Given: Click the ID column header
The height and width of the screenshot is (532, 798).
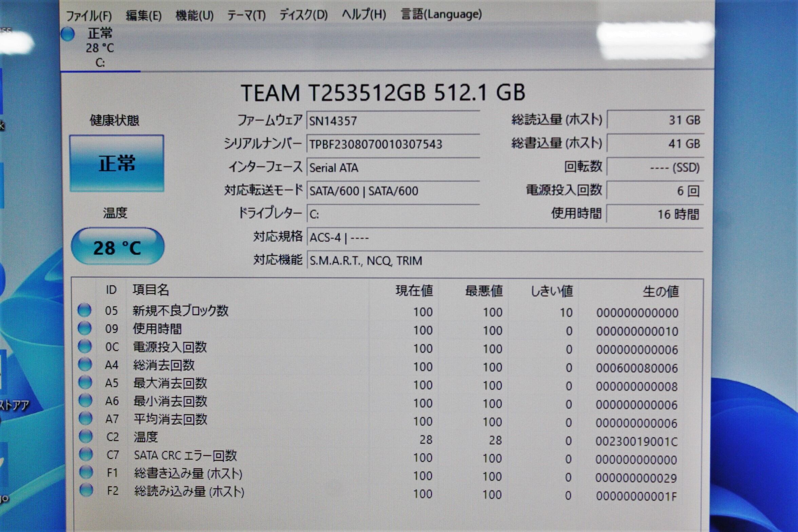Looking at the screenshot, I should (x=111, y=290).
